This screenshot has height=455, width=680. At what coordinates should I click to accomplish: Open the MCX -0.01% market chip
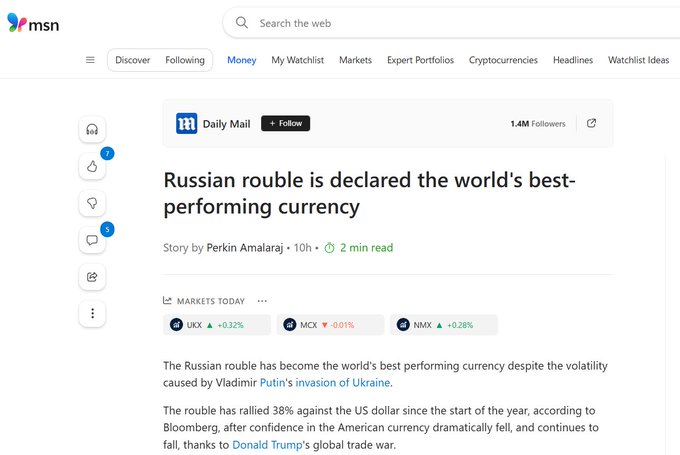(330, 324)
